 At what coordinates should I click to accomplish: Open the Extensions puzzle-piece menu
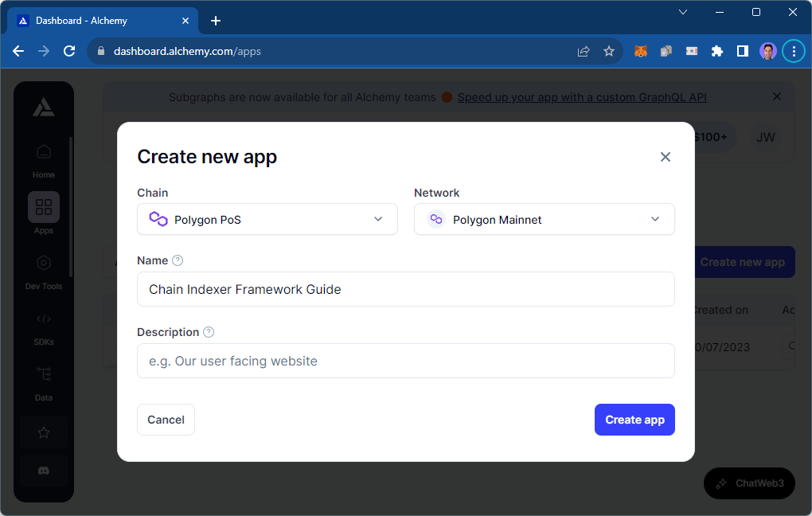coord(717,51)
